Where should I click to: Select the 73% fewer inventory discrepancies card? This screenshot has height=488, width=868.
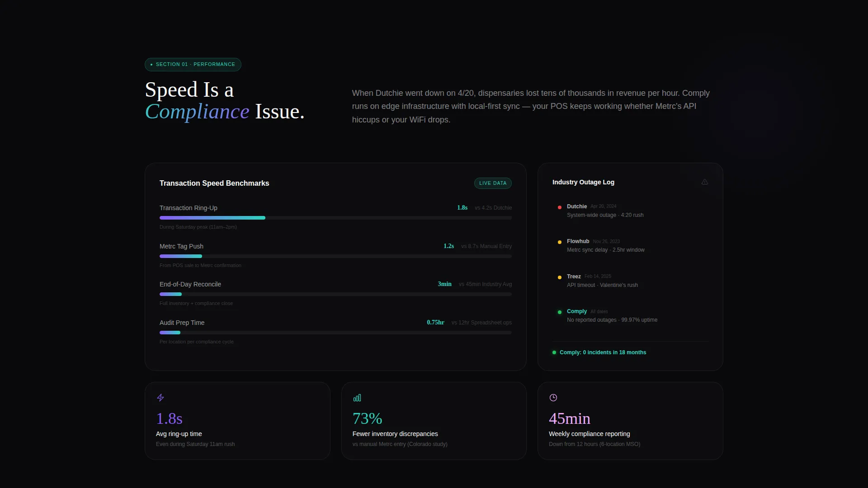[434, 421]
